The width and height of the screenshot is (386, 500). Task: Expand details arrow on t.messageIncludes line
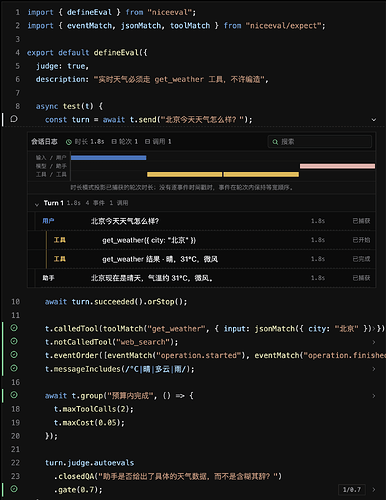374,369
